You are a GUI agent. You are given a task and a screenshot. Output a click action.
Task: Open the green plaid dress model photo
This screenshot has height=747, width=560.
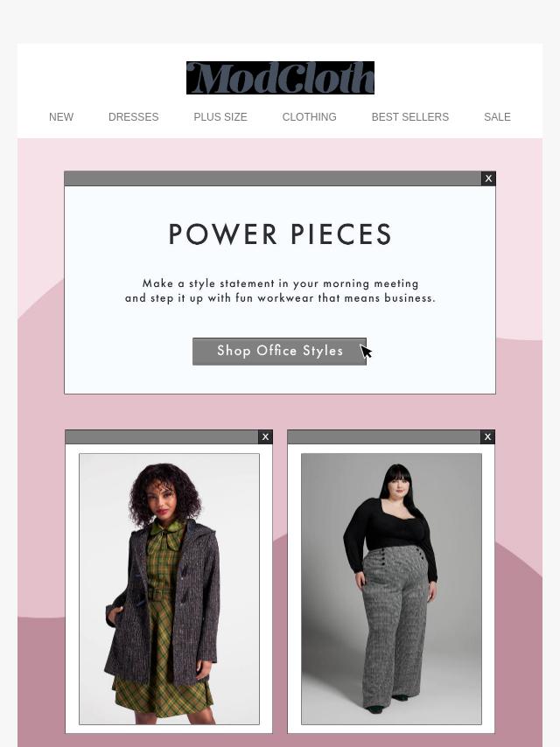[x=169, y=589]
